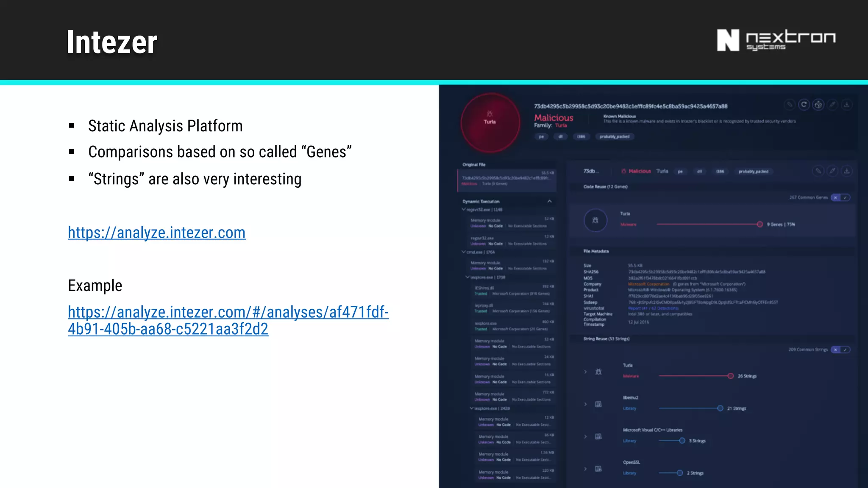Click the probably_packed tag in the 73db panel
The height and width of the screenshot is (488, 868).
pyautogui.click(x=754, y=172)
